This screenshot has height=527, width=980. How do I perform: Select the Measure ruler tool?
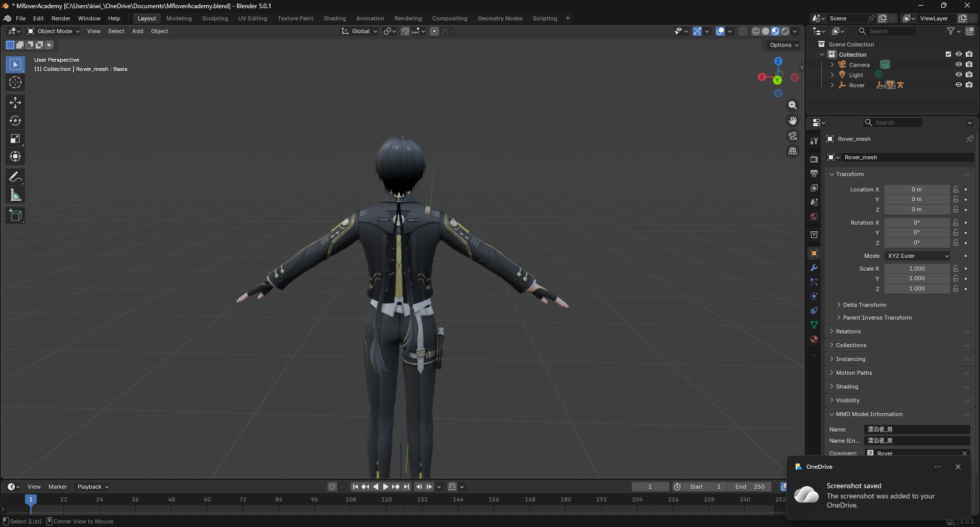coord(15,195)
